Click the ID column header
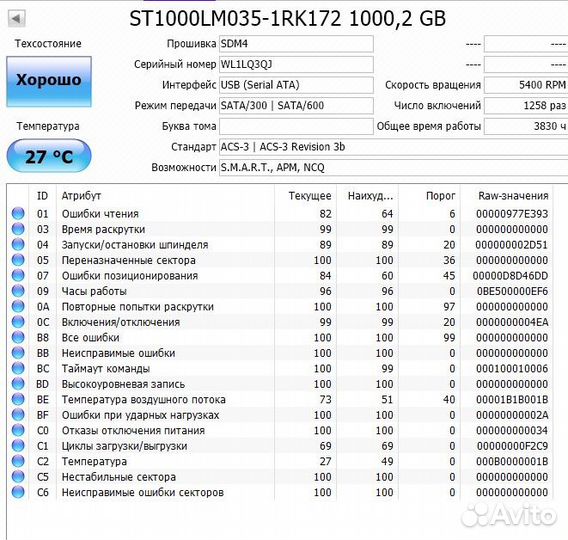 [42, 196]
